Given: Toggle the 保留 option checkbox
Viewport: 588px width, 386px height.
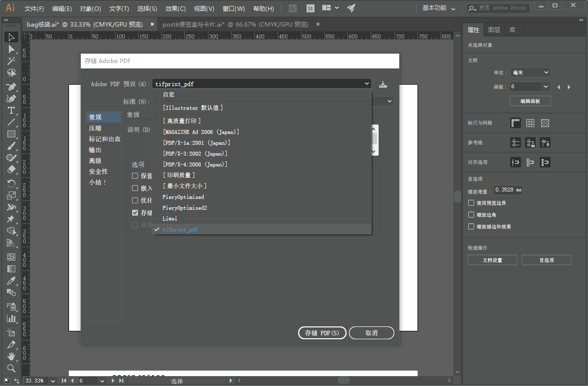Looking at the screenshot, I should pos(135,176).
